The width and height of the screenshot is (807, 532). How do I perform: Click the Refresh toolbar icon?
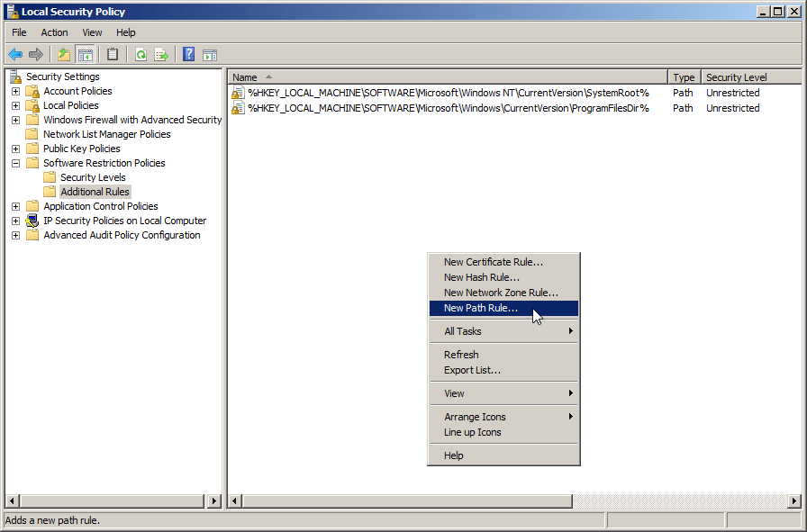(141, 54)
